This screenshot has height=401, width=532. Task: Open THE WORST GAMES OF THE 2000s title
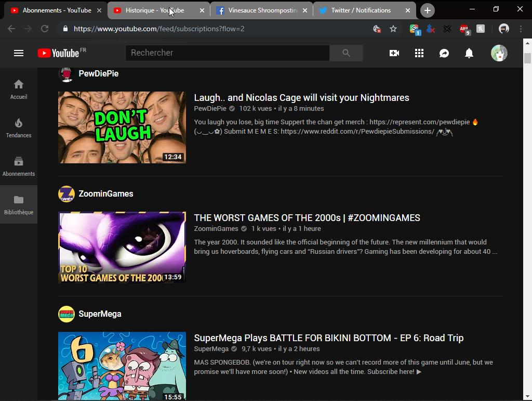307,218
